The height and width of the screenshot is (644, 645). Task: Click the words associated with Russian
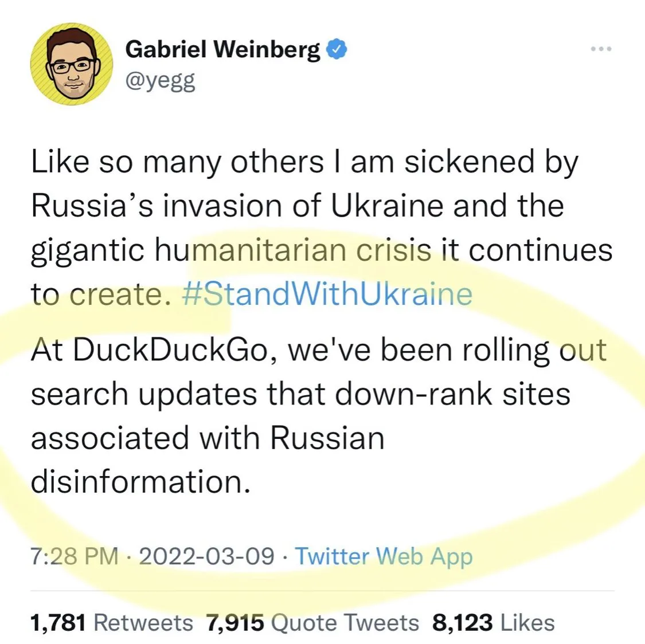207,438
